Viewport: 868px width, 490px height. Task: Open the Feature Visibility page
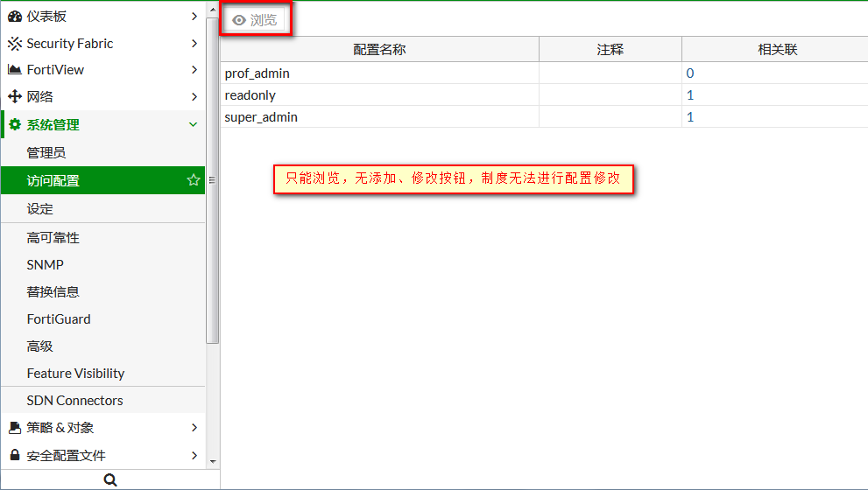click(75, 374)
